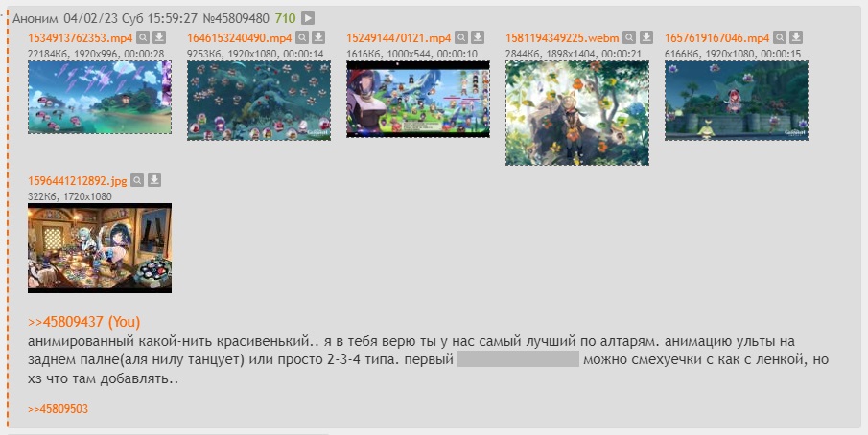Open file link 1581194349225.webm
Image resolution: width=868 pixels, height=435 pixels.
[562, 38]
